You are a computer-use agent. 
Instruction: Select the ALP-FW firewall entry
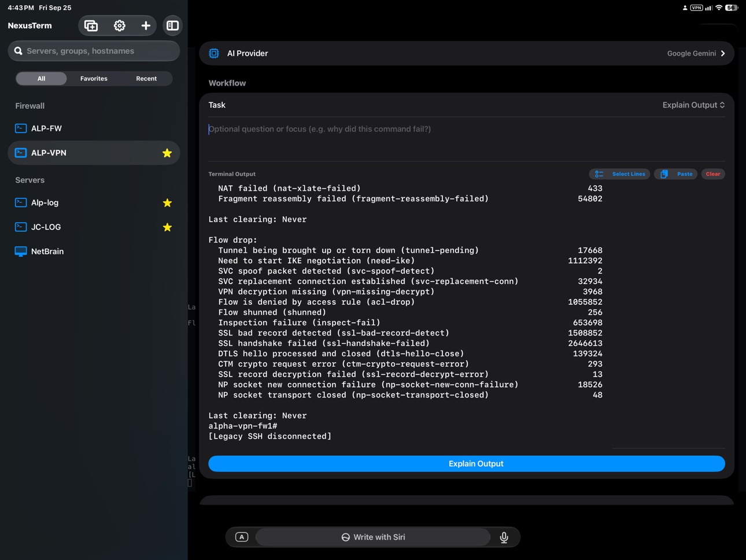coord(94,128)
